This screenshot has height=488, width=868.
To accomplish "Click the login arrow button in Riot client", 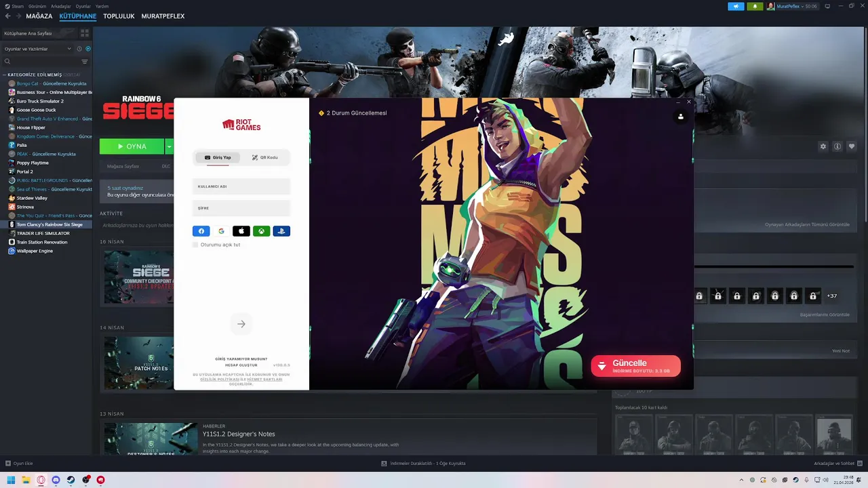I will [241, 324].
